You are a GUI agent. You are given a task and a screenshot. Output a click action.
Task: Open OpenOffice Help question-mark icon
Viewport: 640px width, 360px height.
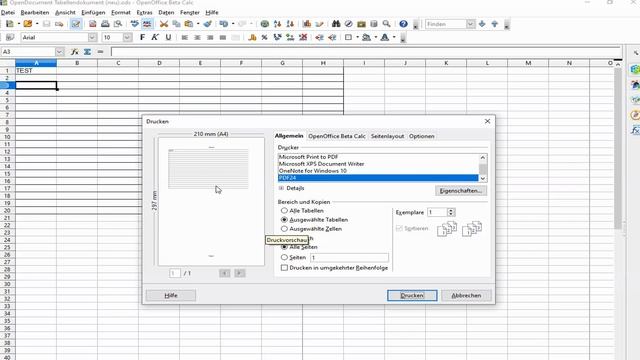tap(403, 24)
